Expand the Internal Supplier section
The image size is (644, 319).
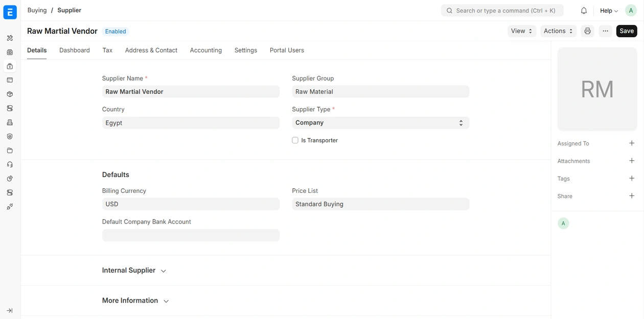[x=134, y=271]
